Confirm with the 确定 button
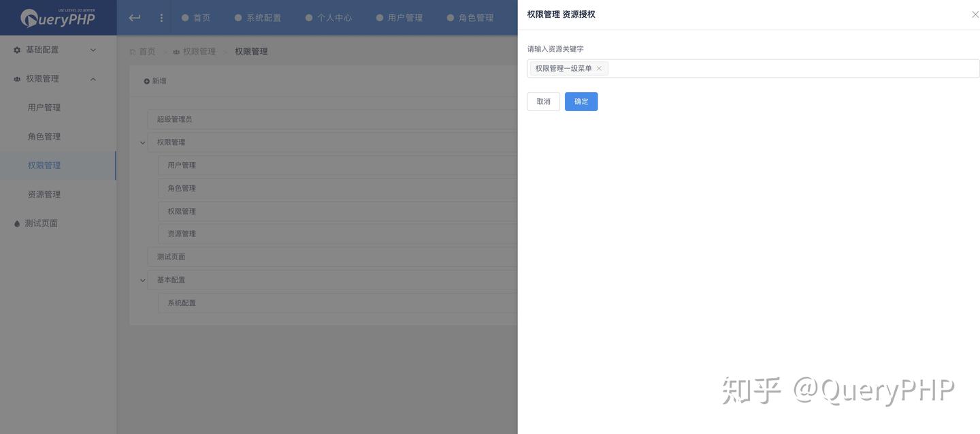 (581, 102)
